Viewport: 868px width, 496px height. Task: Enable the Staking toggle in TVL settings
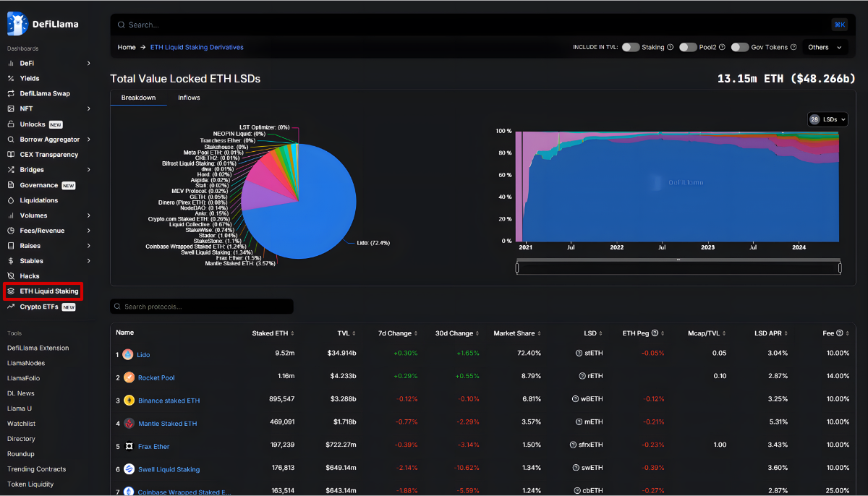tap(629, 46)
